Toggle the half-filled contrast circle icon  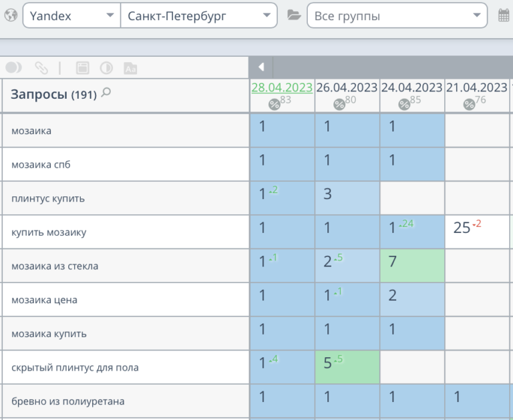pyautogui.click(x=106, y=68)
